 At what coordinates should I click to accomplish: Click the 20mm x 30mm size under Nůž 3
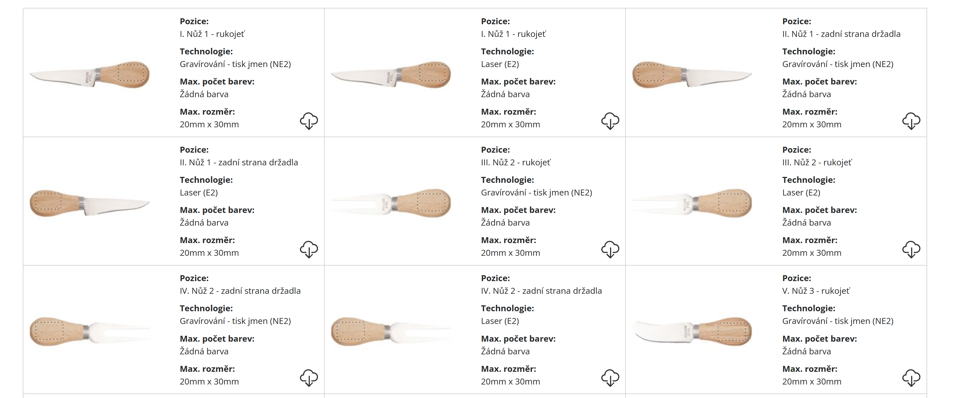pyautogui.click(x=811, y=381)
